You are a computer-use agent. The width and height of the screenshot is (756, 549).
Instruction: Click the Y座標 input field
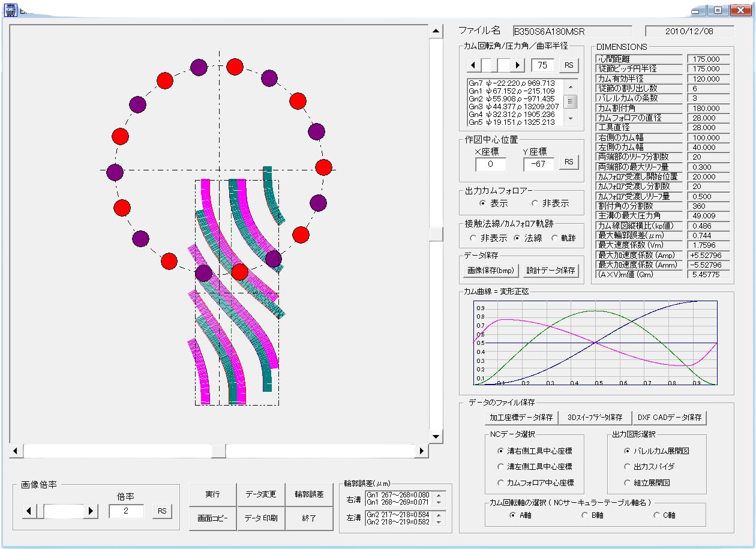tap(538, 164)
